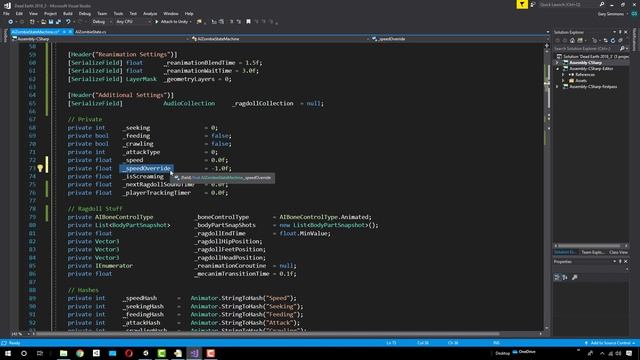This screenshot has height=360, width=640.
Task: Click Add to Source Control in status bar
Action: (x=611, y=343)
